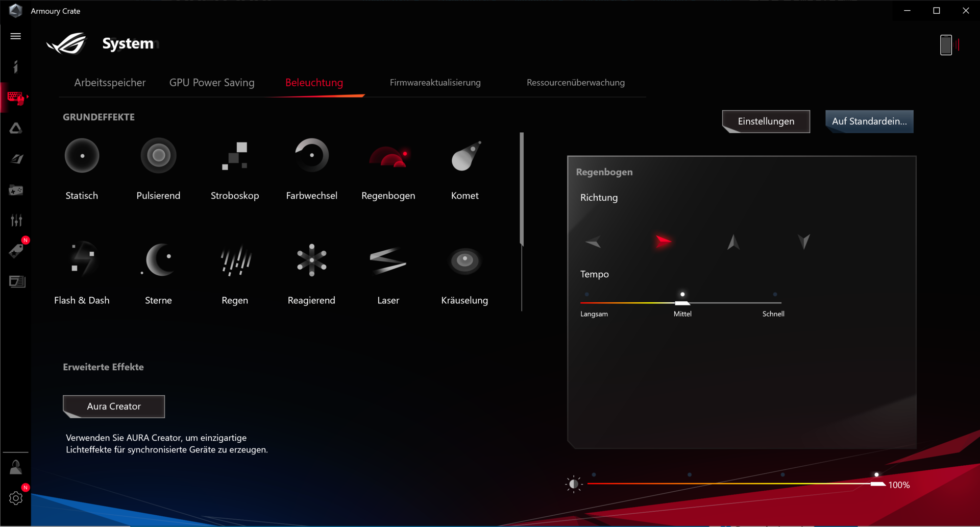Click the phone link icon at top right

coord(946,45)
